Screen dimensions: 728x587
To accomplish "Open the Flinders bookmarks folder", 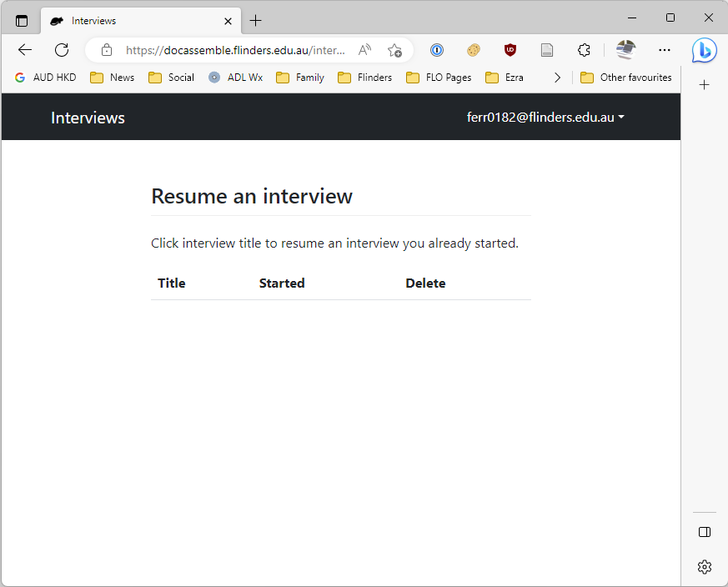I will point(365,77).
